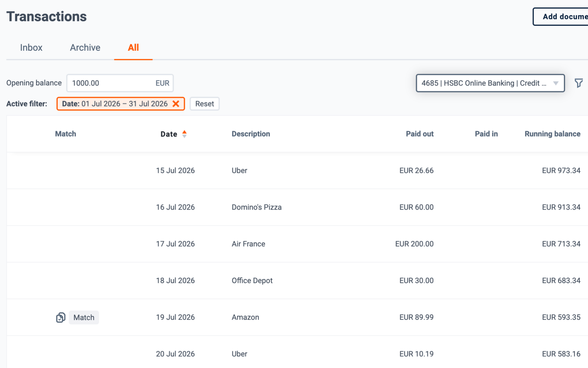
Task: Click the EUR 683.34 running balance
Action: 561,280
